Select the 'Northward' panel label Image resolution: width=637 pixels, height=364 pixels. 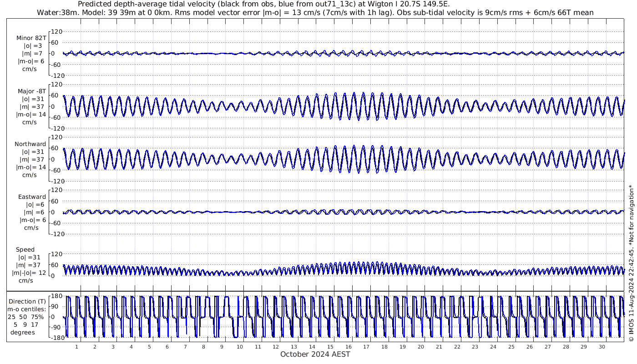(x=30, y=144)
